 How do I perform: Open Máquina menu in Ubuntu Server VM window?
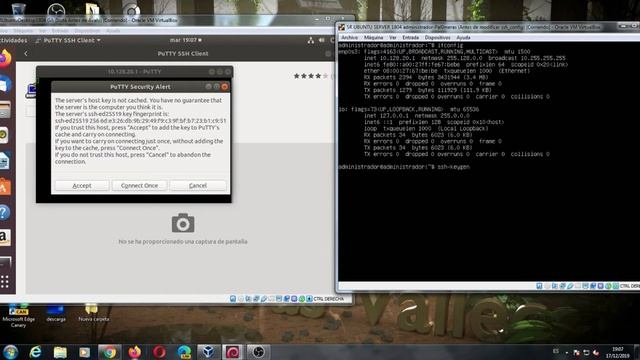(x=373, y=37)
